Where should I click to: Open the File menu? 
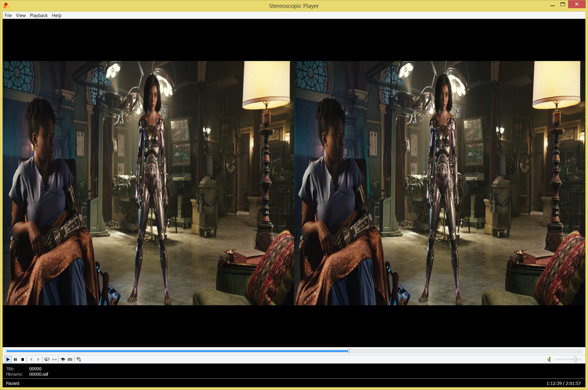coord(8,16)
